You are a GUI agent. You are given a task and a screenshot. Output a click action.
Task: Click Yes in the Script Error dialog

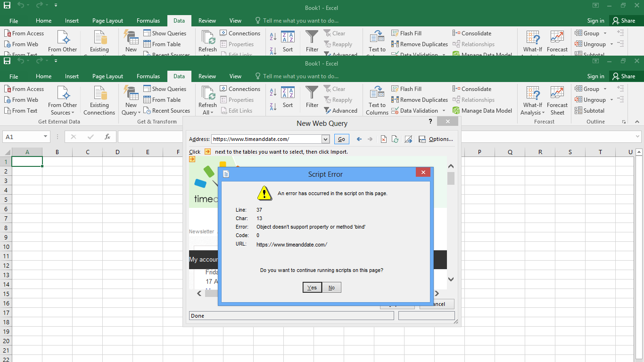coord(312,288)
